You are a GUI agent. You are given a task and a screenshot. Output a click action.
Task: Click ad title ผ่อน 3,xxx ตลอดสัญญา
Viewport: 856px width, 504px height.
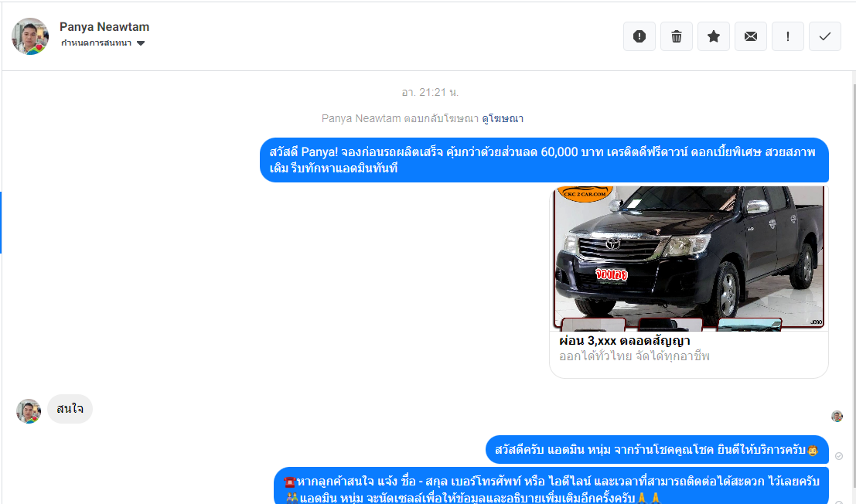click(x=625, y=341)
